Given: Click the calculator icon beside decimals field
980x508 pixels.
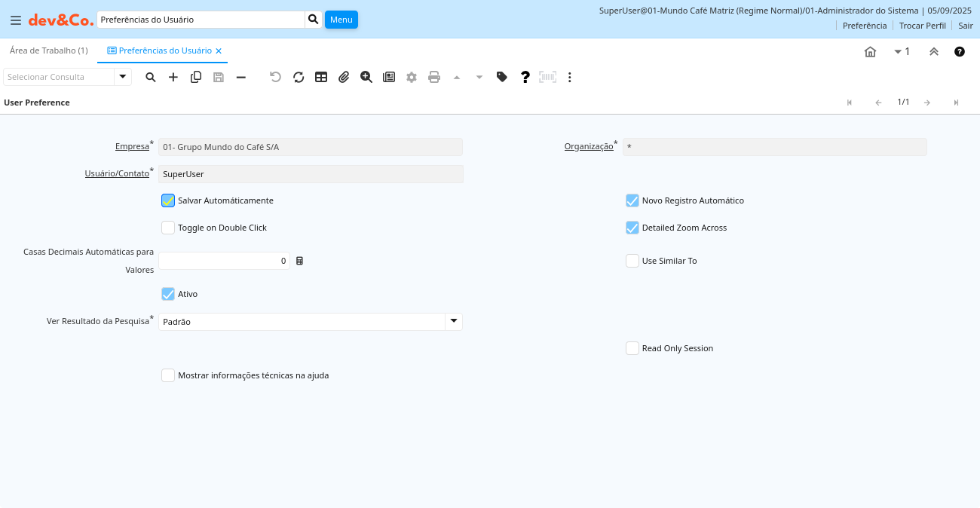Looking at the screenshot, I should click(x=299, y=261).
